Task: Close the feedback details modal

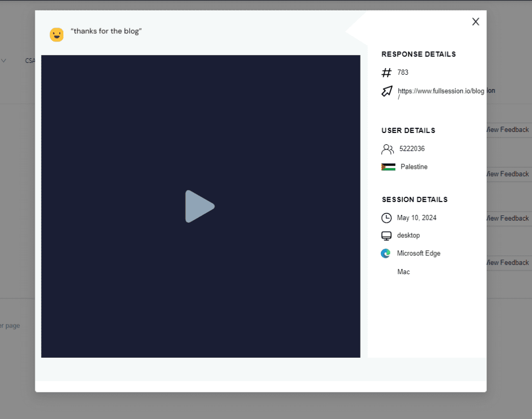Action: (475, 22)
